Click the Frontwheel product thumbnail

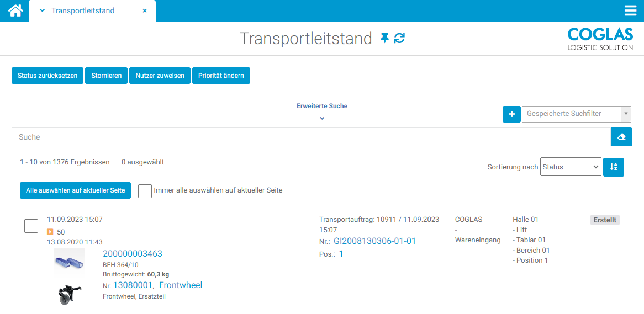(x=70, y=294)
